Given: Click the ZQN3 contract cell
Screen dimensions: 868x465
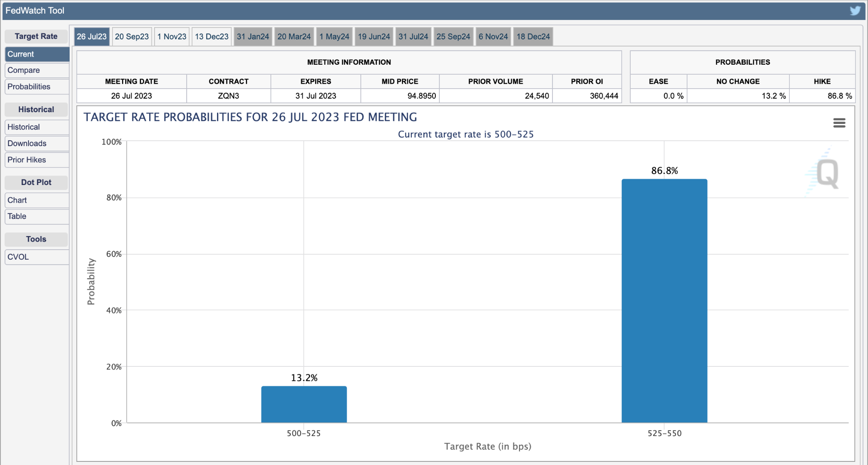Looking at the screenshot, I should (228, 96).
